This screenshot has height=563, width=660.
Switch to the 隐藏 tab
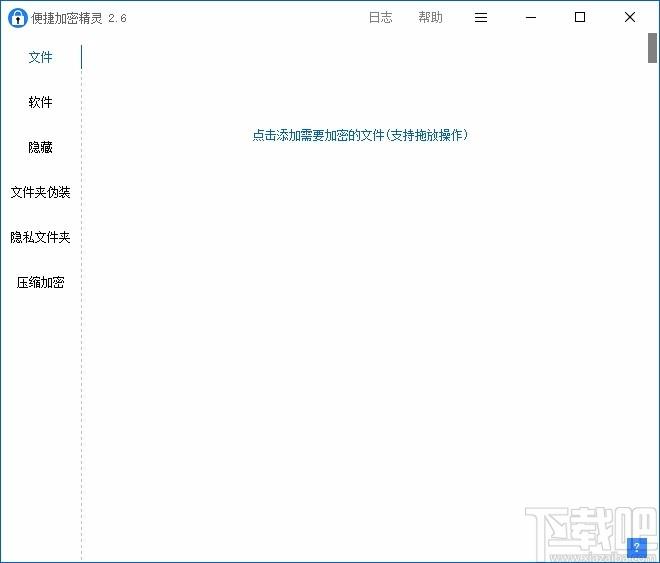[40, 147]
